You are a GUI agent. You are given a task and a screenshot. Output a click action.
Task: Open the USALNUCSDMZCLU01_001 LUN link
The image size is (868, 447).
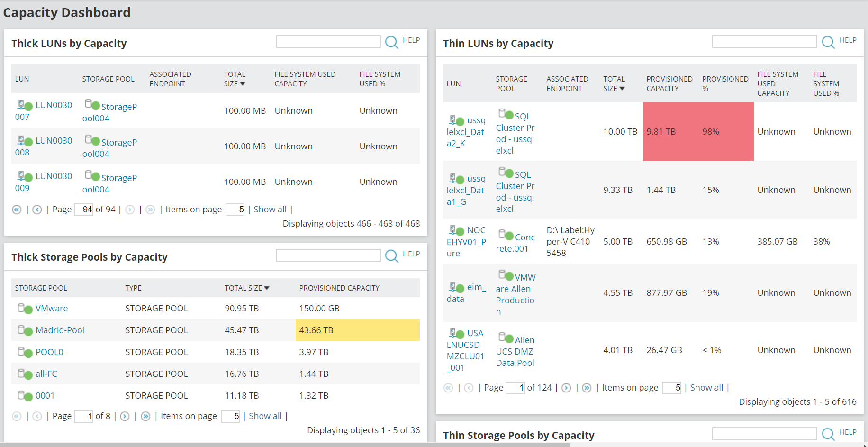pyautogui.click(x=466, y=350)
